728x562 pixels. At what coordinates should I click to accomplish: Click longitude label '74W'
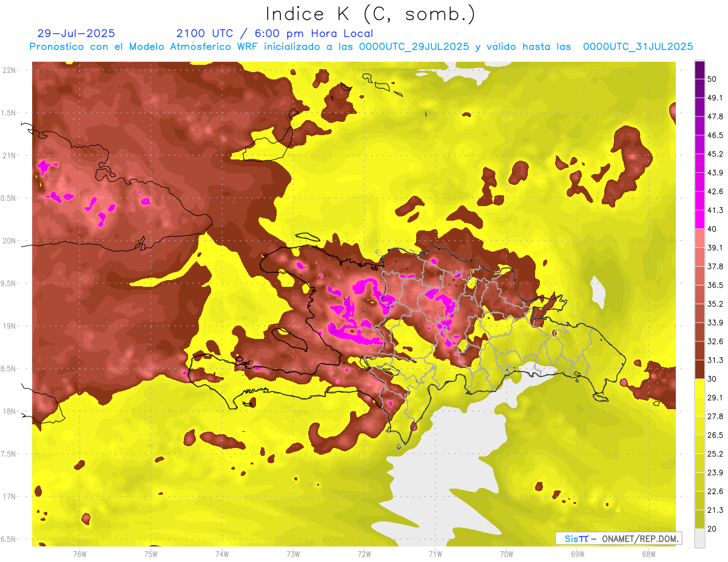221,554
